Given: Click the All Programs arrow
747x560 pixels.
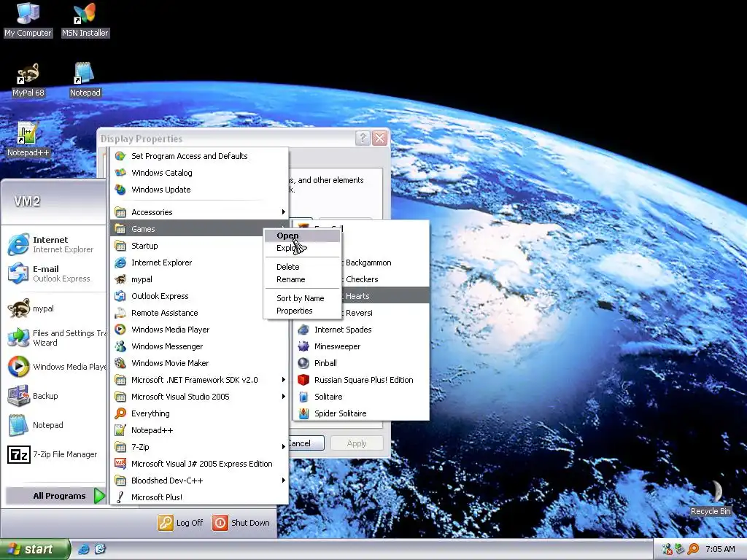Looking at the screenshot, I should [99, 496].
